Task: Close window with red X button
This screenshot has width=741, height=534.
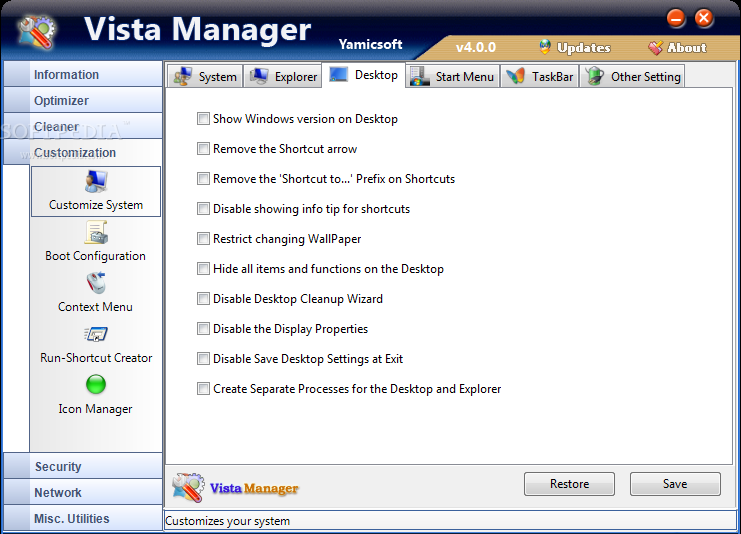Action: (704, 18)
